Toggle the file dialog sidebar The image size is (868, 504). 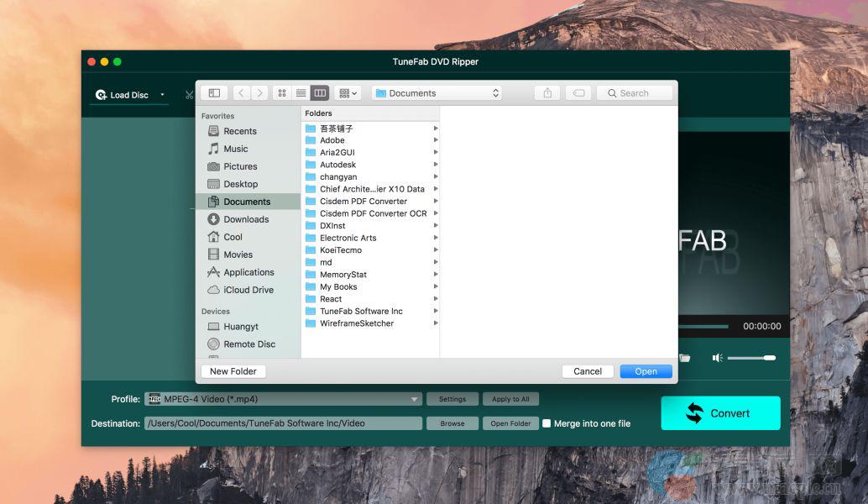point(214,93)
